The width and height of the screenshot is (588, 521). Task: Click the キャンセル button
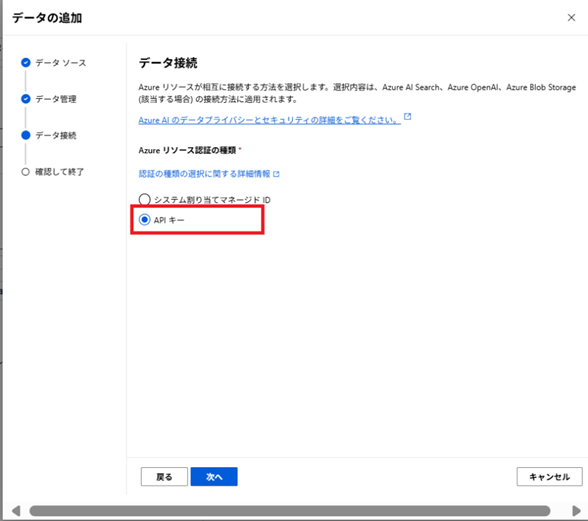[549, 477]
